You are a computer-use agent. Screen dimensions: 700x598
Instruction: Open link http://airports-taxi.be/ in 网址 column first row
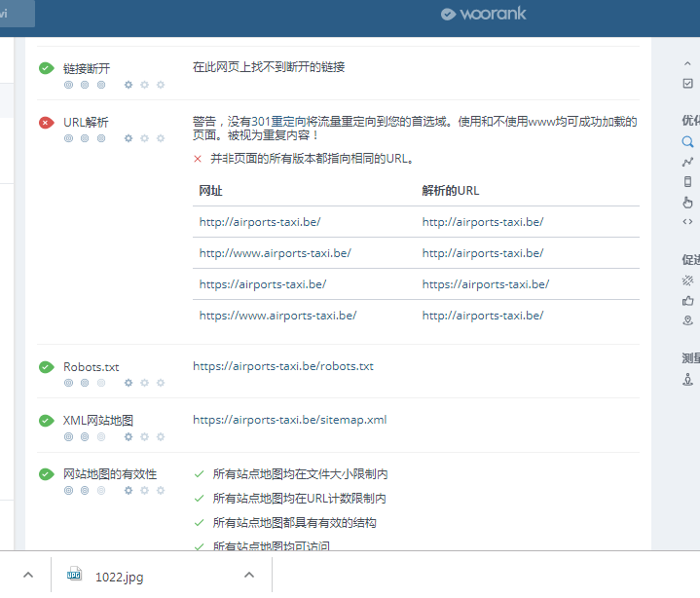[x=260, y=222]
